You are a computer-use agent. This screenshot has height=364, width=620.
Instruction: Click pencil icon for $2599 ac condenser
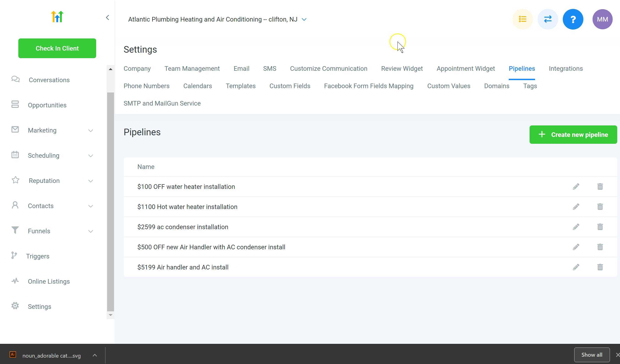(576, 227)
